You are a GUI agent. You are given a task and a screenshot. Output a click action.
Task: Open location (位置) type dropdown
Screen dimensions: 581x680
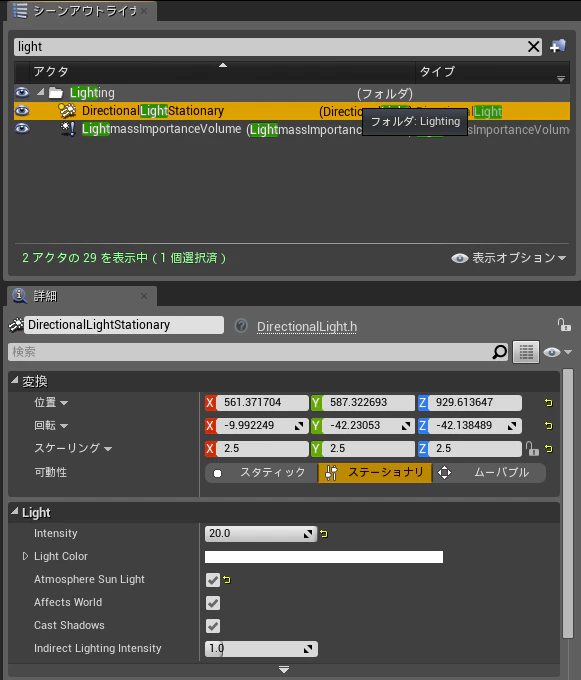(64, 403)
